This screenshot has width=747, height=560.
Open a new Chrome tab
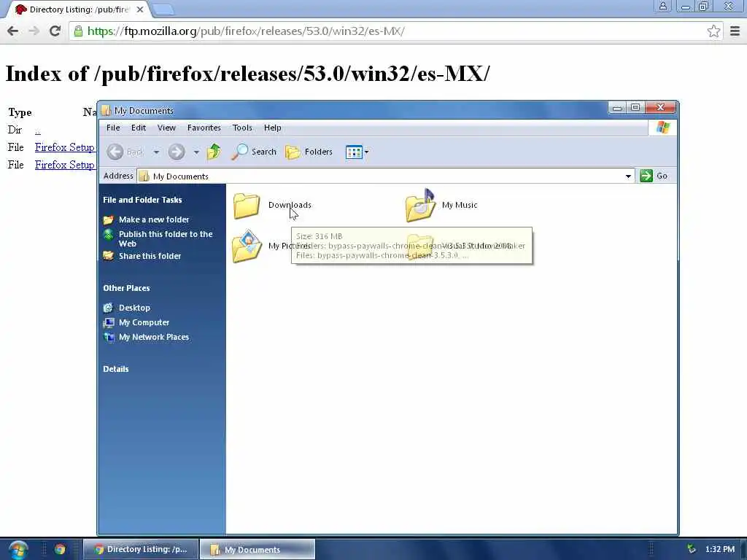coord(164,9)
